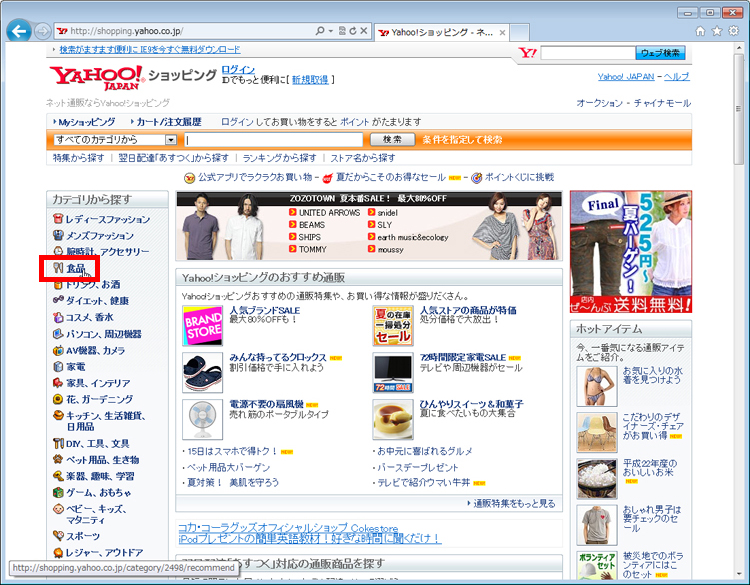750x585 pixels.
Task: Click the home appliances (家電) category icon
Action: [58, 366]
